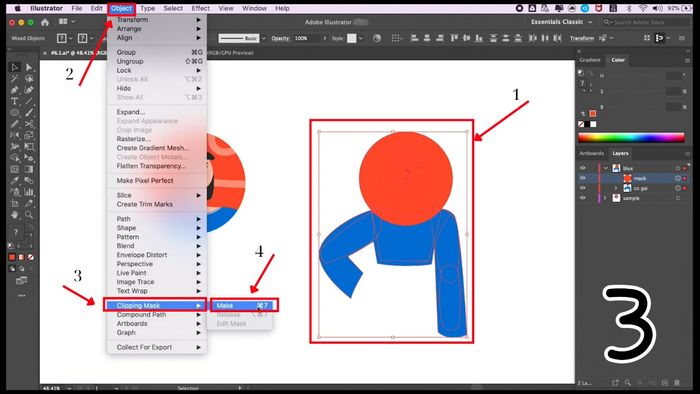
Task: Select the Lasso tool
Action: pos(29,79)
